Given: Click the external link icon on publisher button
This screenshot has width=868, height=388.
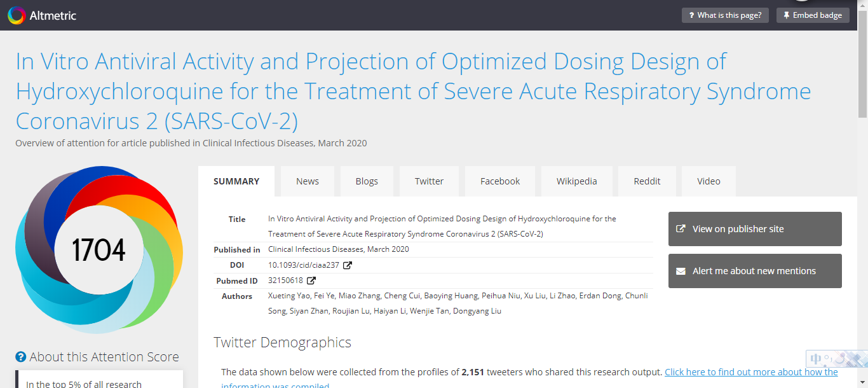Looking at the screenshot, I should click(681, 229).
